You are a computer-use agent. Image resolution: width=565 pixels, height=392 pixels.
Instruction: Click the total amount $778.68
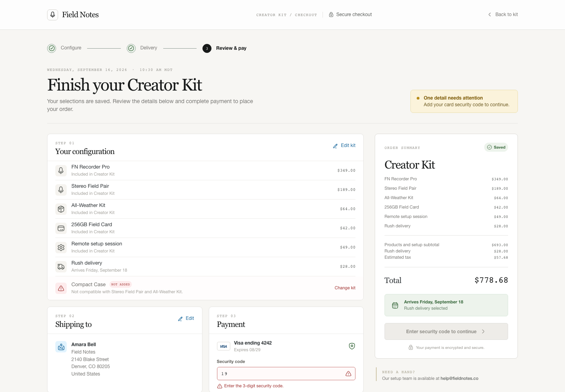point(491,280)
